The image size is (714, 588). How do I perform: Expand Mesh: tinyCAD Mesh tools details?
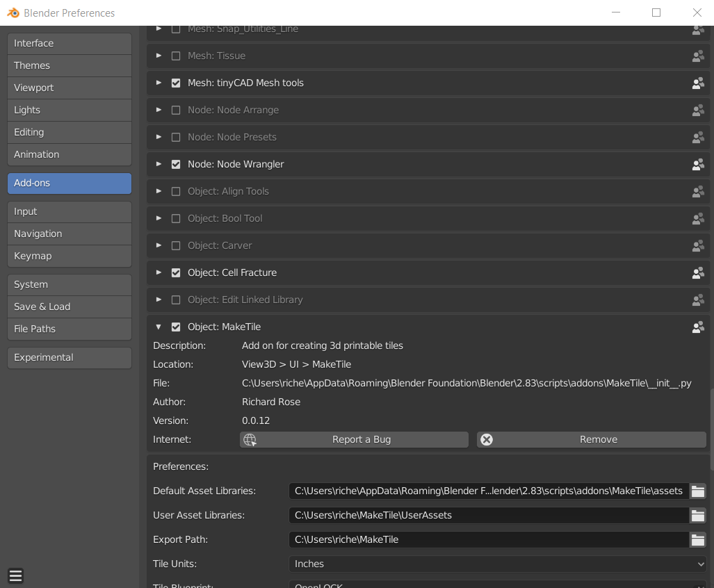click(159, 83)
